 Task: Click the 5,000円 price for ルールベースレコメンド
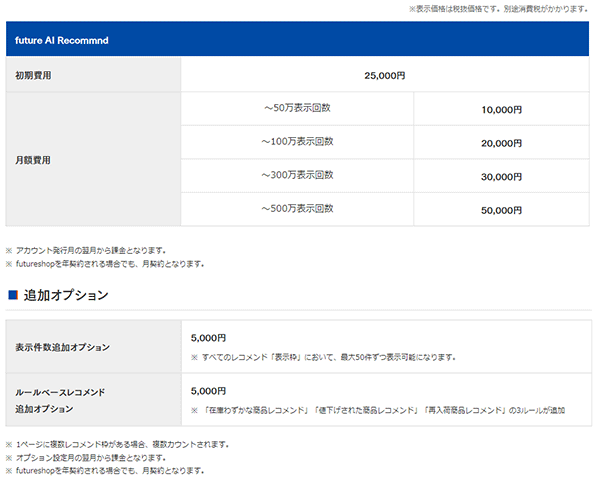tap(209, 391)
